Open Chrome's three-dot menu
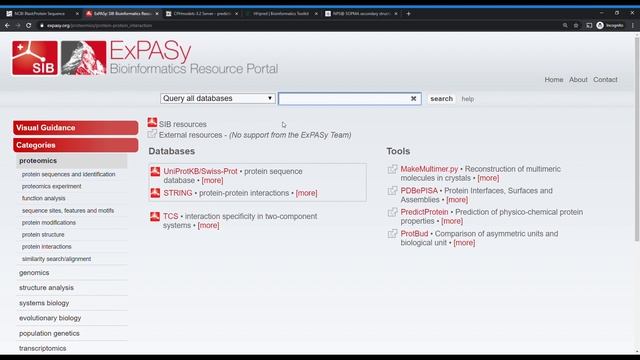Screen dimensions: 640x360 [x=633, y=25]
